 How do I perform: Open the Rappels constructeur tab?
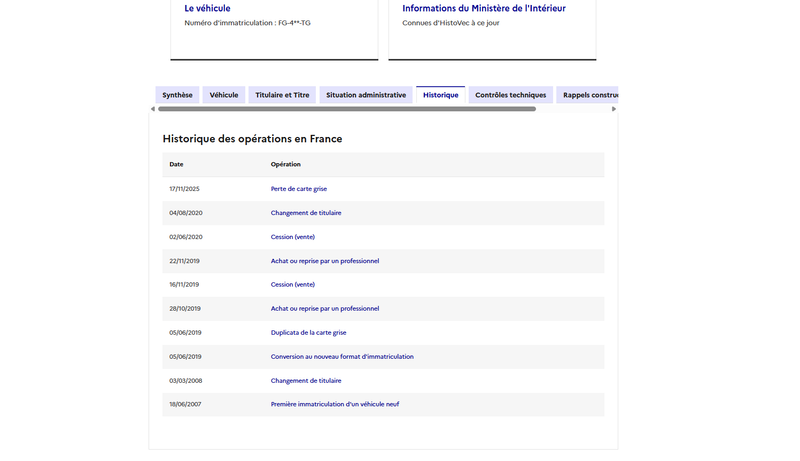point(587,95)
